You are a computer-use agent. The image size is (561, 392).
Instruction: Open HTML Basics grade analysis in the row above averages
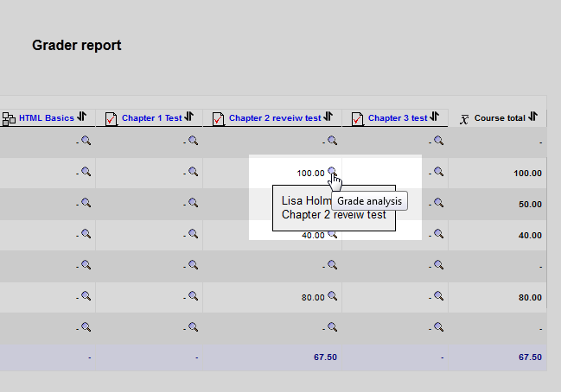(86, 327)
